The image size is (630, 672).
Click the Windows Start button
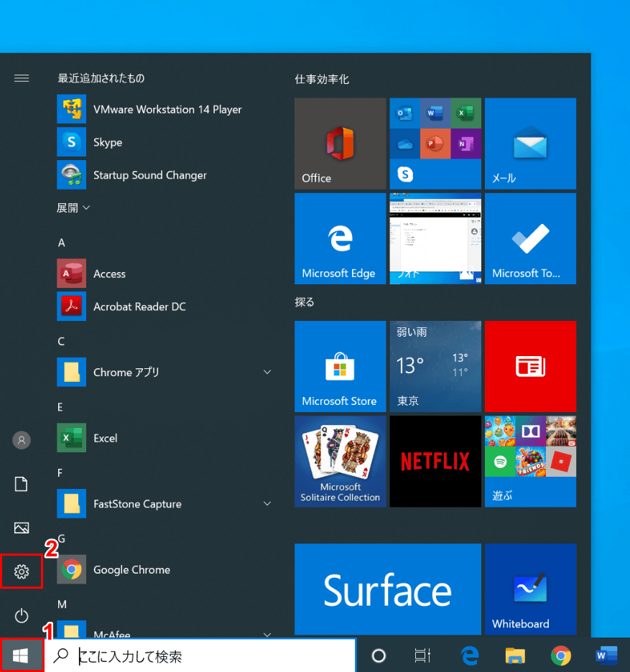point(21,655)
